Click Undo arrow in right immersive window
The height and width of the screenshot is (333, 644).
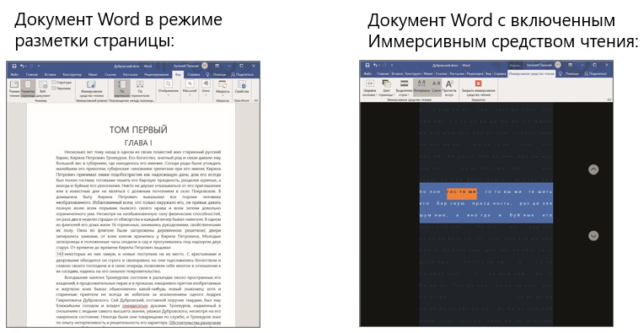point(375,66)
